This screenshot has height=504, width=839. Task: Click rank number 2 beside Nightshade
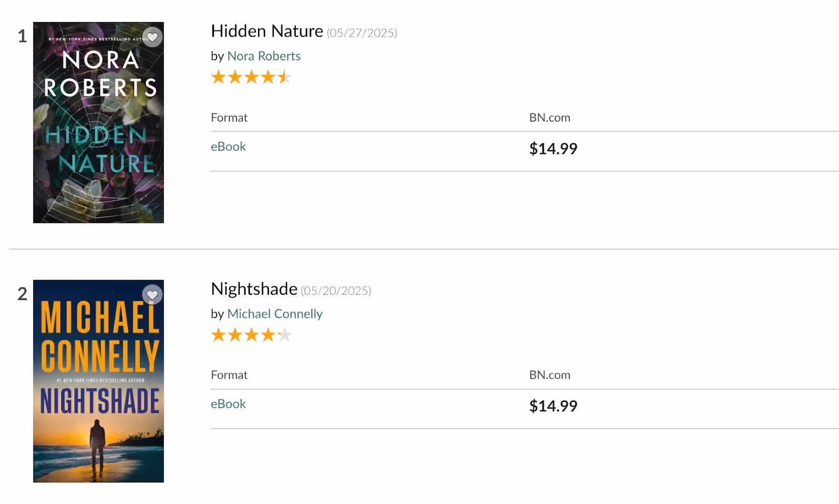coord(22,294)
